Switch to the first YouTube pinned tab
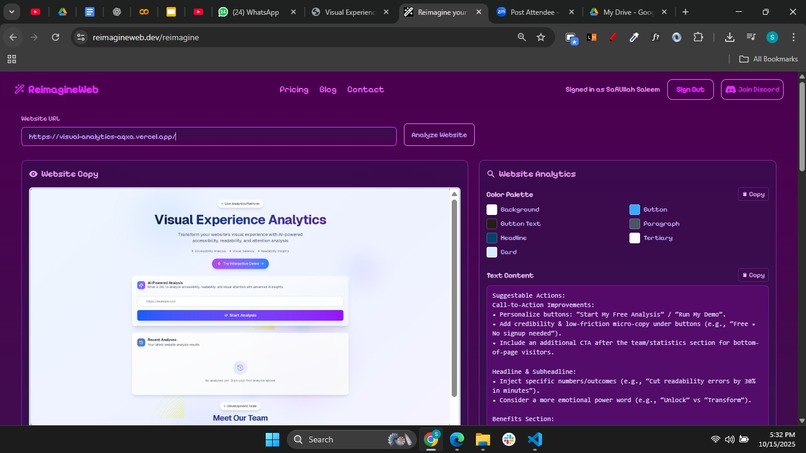 [35, 12]
